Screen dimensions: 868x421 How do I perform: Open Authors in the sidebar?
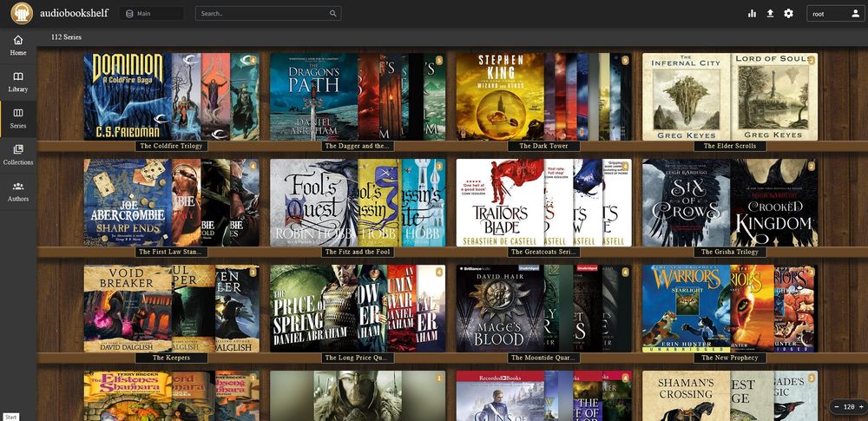tap(18, 192)
